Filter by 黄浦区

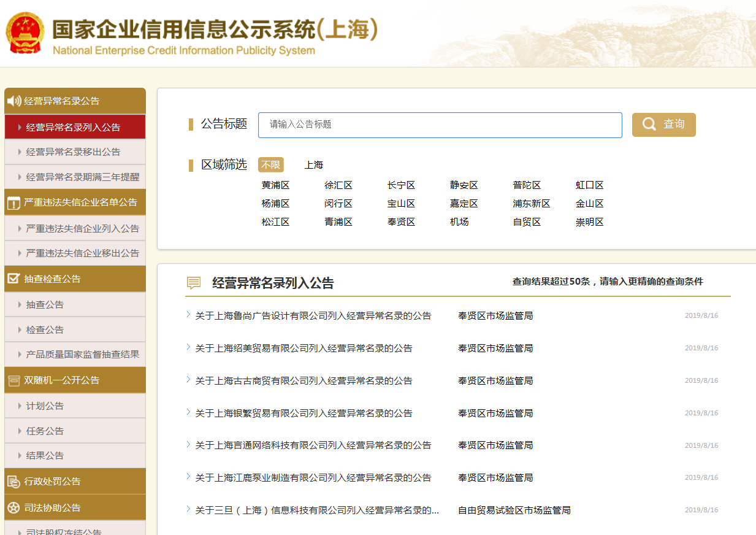pyautogui.click(x=275, y=185)
